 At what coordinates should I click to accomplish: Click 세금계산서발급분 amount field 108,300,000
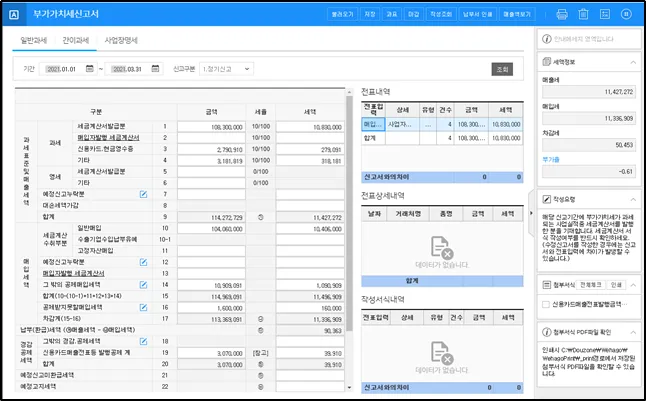(x=211, y=127)
